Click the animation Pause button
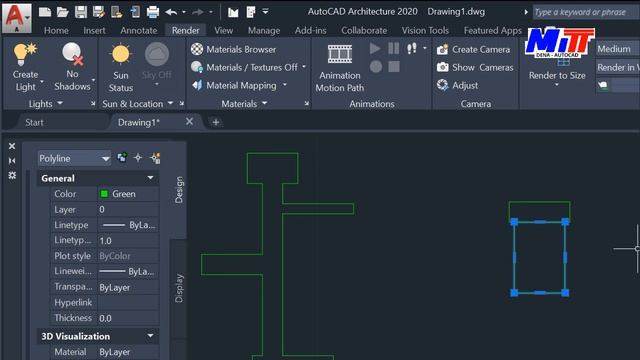640x360 pixels. click(393, 49)
